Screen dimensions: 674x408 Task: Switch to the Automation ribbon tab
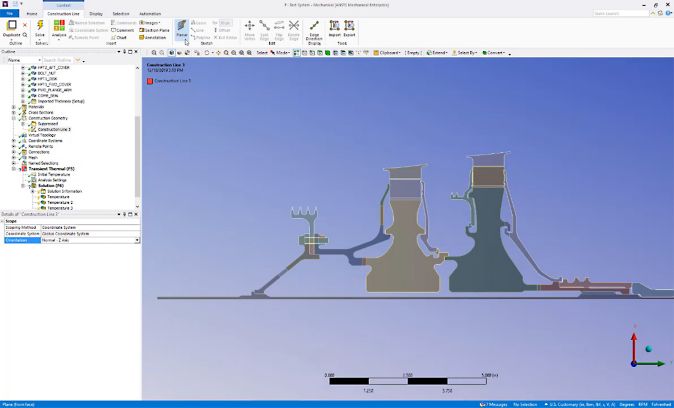150,14
